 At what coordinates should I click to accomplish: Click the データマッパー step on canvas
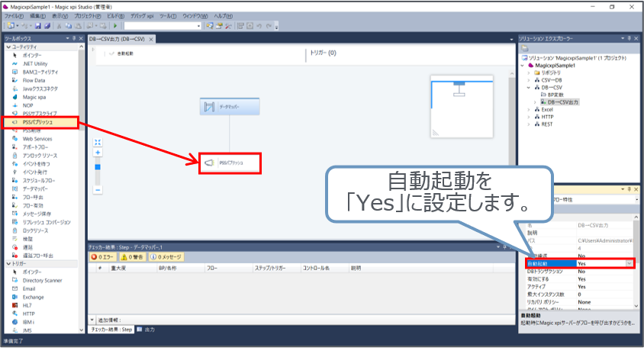tap(227, 108)
